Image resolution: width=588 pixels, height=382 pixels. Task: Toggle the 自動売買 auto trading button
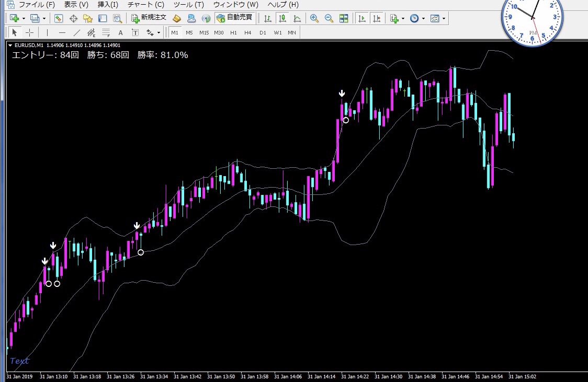(234, 18)
